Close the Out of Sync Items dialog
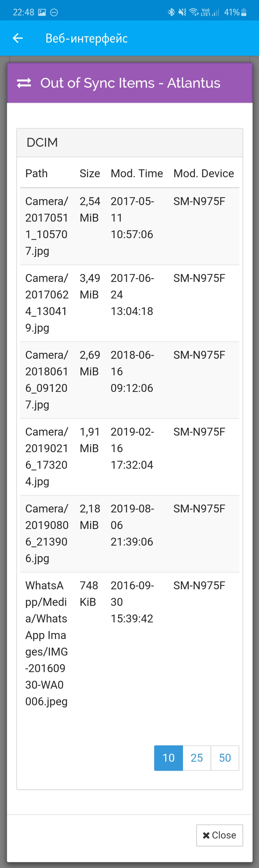Screen dimensions: 259x868 (219, 835)
